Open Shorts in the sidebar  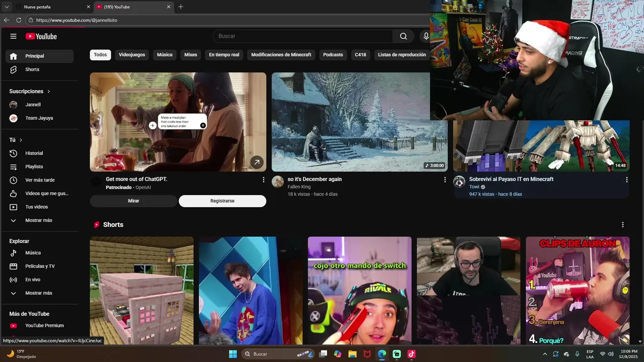39,69
